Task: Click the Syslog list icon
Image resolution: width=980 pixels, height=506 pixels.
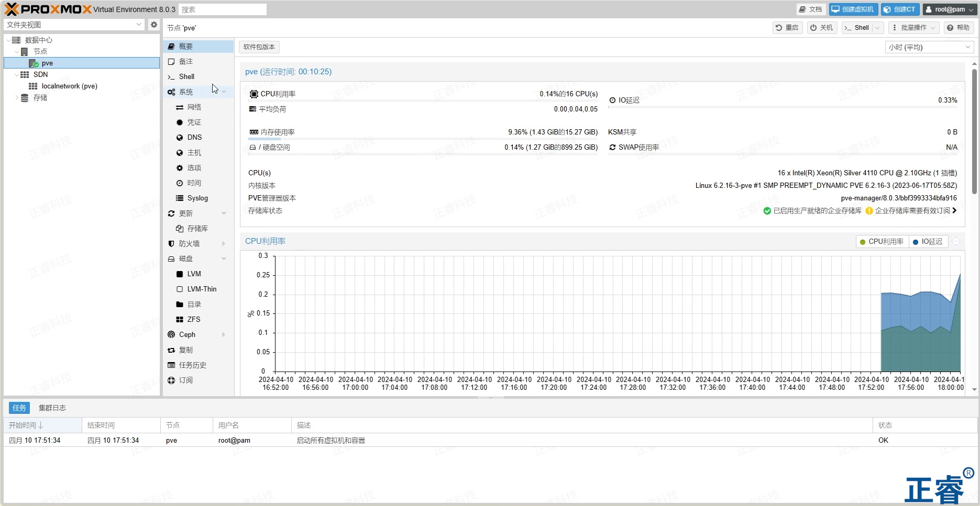Action: pyautogui.click(x=180, y=198)
